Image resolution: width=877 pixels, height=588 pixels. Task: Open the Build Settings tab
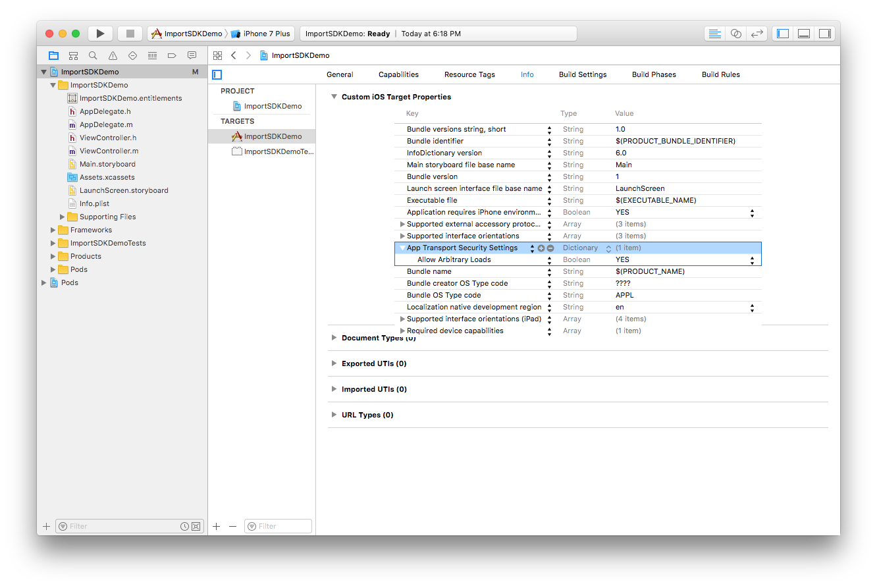point(583,74)
